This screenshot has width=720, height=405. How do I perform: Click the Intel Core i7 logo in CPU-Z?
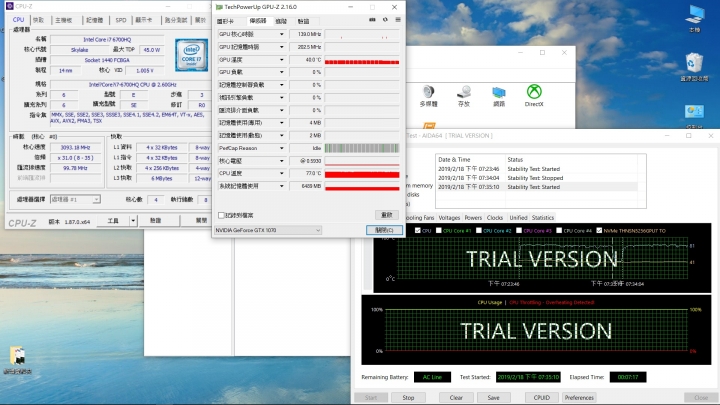tap(191, 55)
